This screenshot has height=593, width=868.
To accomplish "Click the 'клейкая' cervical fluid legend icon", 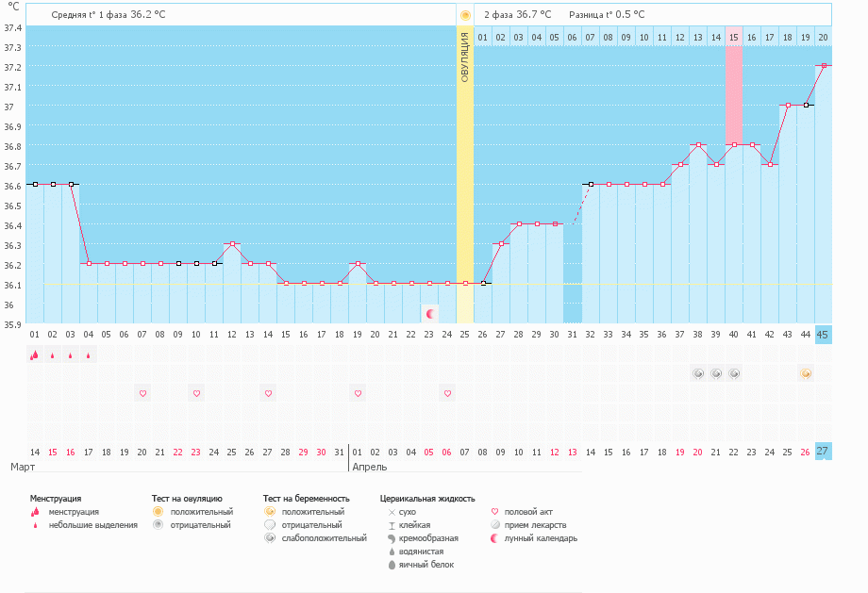I will (392, 525).
